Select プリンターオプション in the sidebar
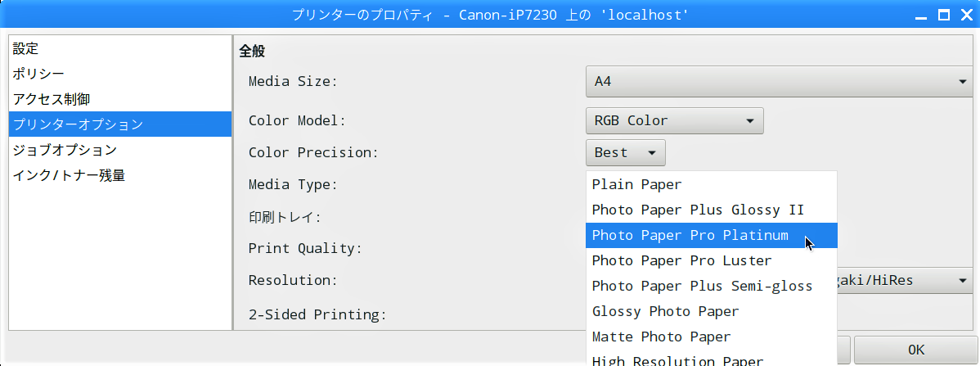This screenshot has width=980, height=366. (120, 124)
